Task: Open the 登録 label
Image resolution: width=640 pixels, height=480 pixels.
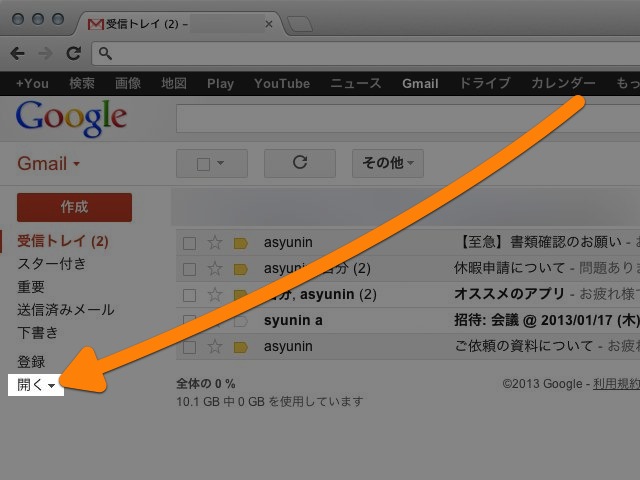Action: (x=31, y=362)
